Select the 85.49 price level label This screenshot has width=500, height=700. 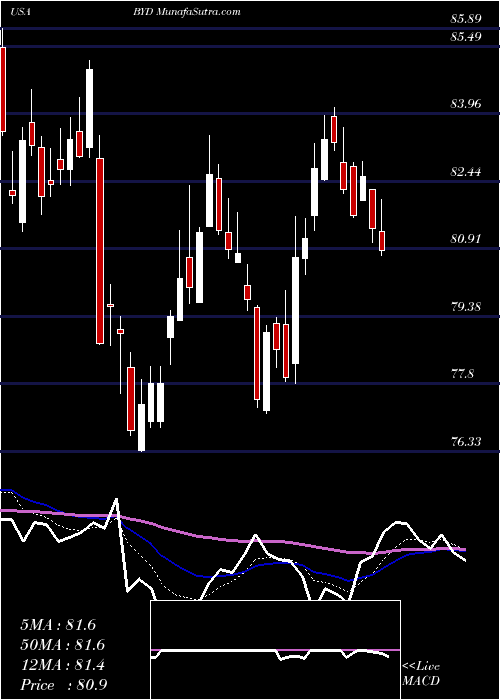point(466,37)
